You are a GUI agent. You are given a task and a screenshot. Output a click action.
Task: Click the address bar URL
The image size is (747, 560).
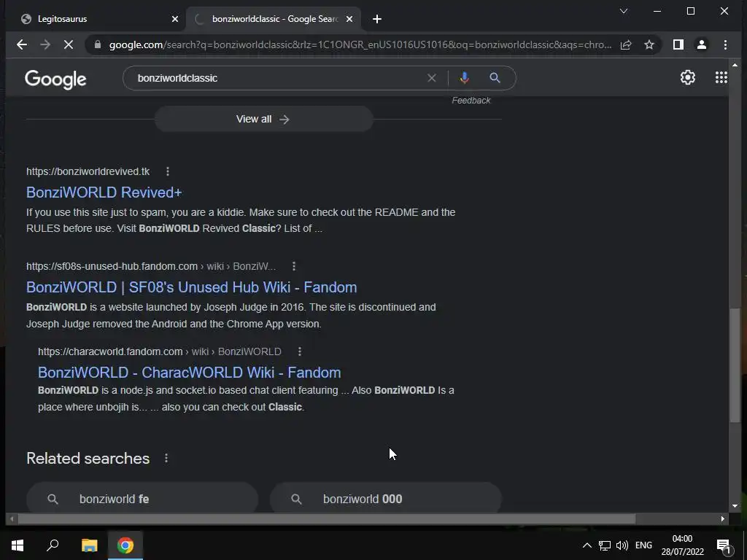pos(360,44)
